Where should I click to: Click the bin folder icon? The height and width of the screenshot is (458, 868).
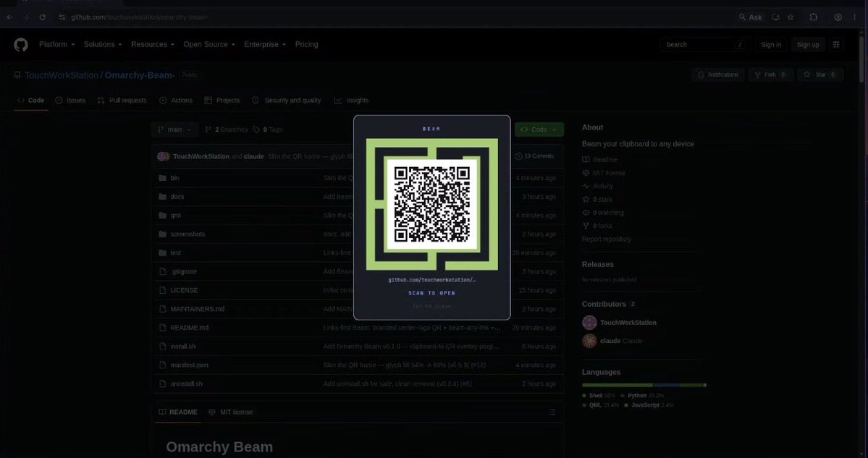[x=162, y=178]
